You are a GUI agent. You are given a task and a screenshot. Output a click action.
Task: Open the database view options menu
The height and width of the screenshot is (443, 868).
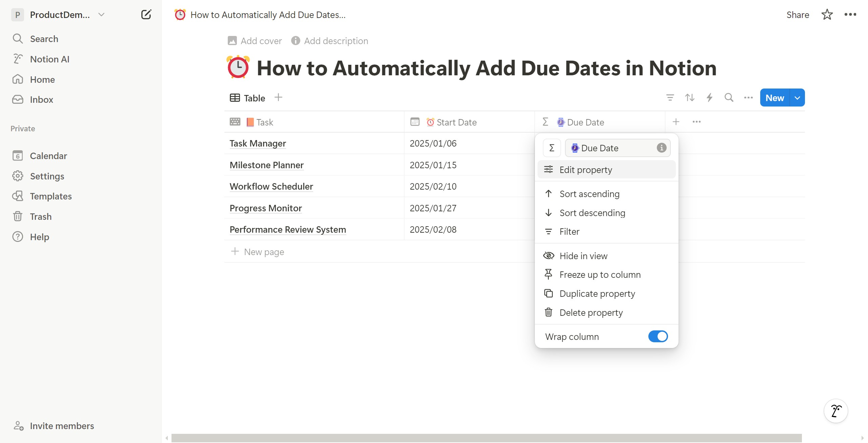click(x=748, y=98)
